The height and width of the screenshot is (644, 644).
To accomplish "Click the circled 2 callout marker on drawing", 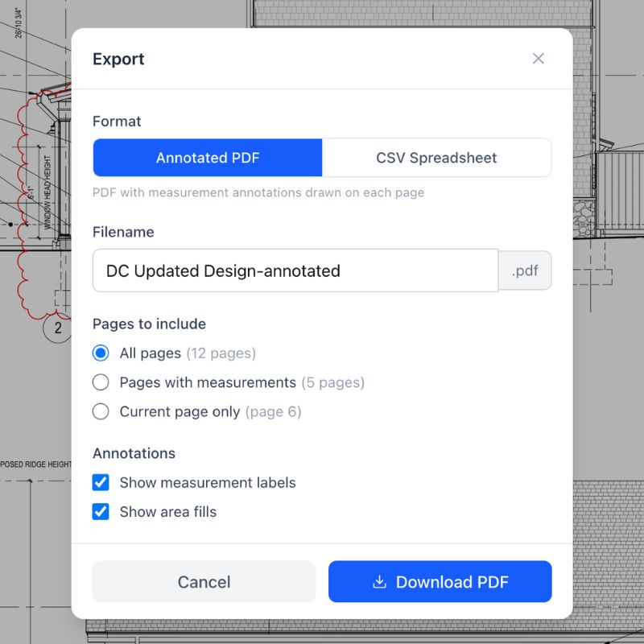I will (x=58, y=328).
